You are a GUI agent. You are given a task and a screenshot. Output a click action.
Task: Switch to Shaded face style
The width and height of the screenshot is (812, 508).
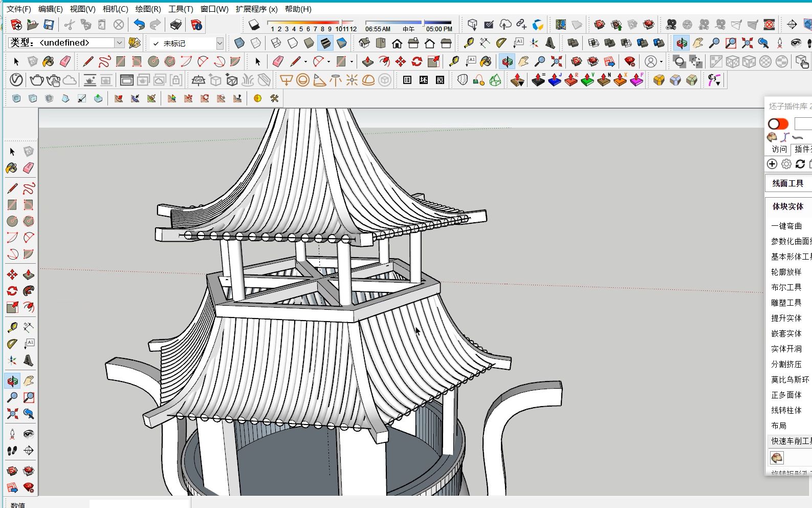(x=309, y=43)
